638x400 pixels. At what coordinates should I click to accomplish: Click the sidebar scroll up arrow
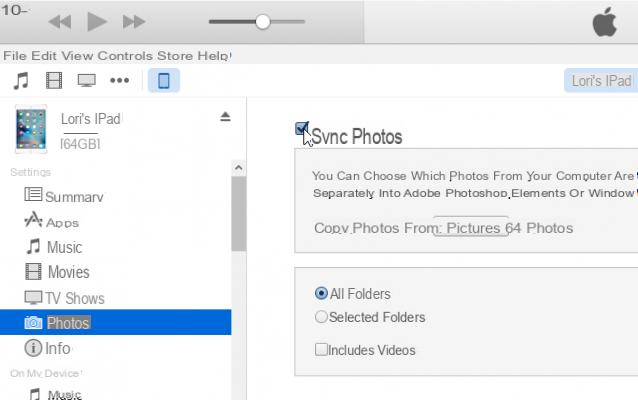(239, 168)
